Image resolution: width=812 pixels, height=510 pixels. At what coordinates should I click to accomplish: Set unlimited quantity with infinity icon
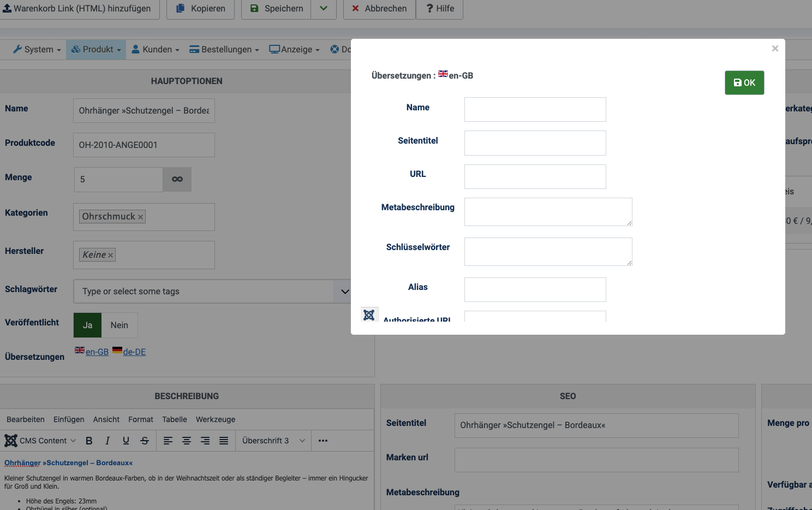(177, 179)
